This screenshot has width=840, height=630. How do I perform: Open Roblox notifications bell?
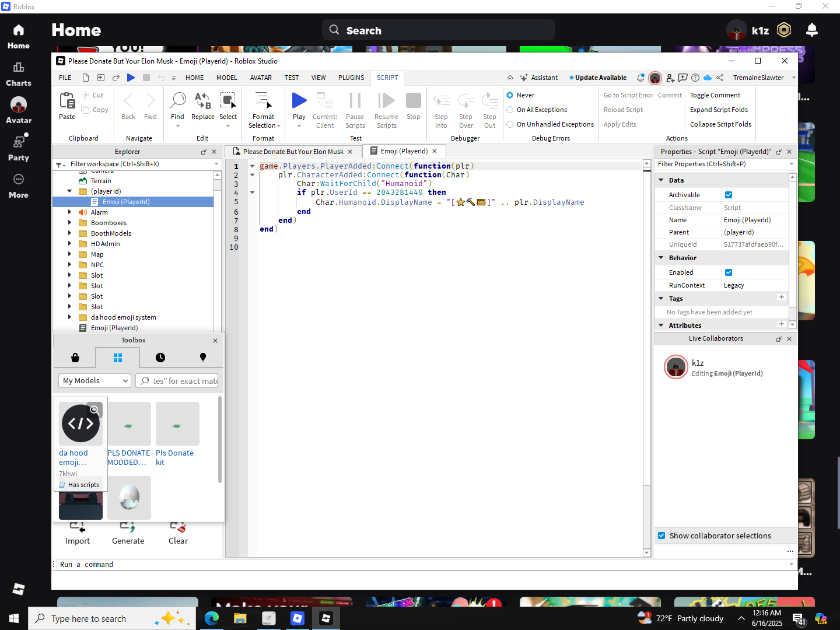click(x=812, y=30)
